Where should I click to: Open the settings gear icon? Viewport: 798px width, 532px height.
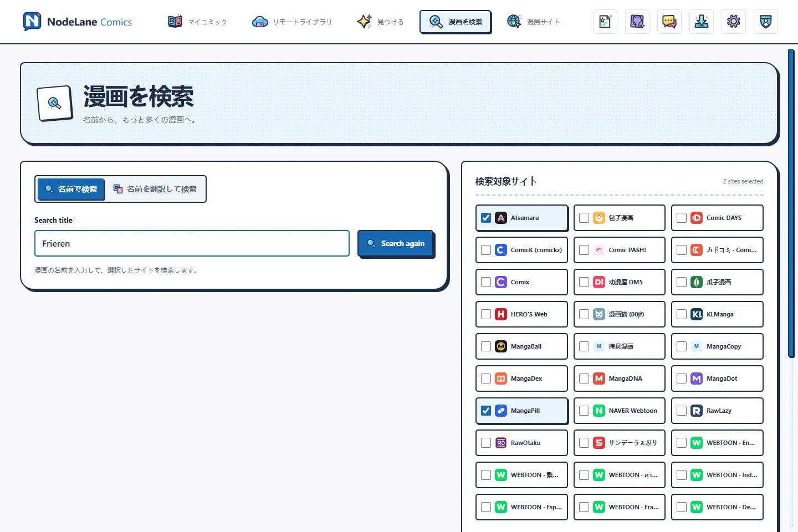click(734, 22)
